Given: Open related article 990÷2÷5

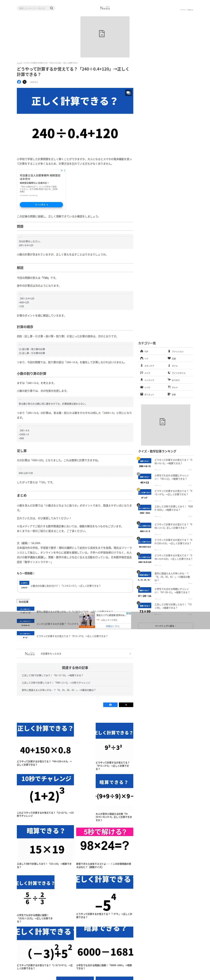Looking at the screenshot, I should click(x=56, y=683).
